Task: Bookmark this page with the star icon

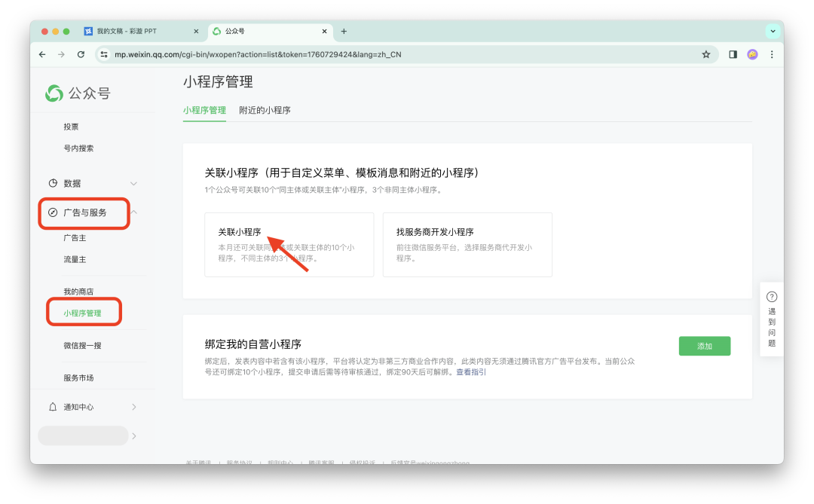Action: pos(706,54)
